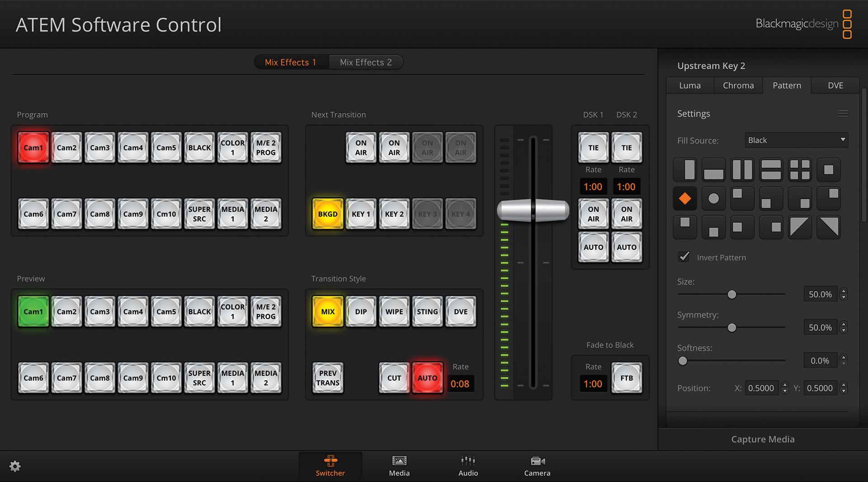The height and width of the screenshot is (482, 868).
Task: Select the top-left diagonal pattern icon
Action: coord(800,227)
